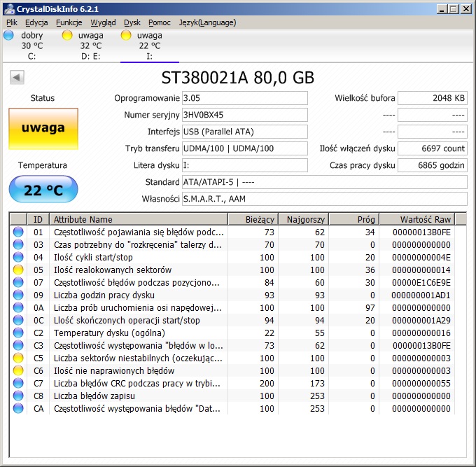476x467 pixels.
Task: Click the Tryb transferu field UDMA/100
Action: coord(245,148)
